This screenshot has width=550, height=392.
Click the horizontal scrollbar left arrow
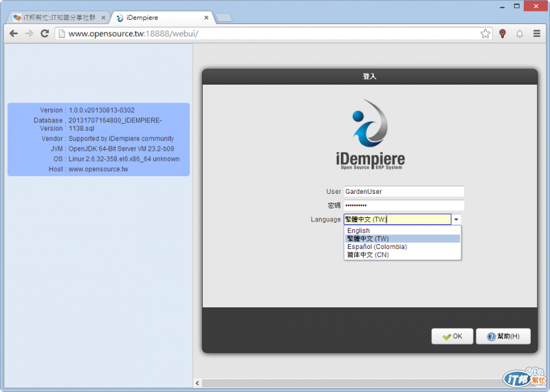[x=197, y=383]
